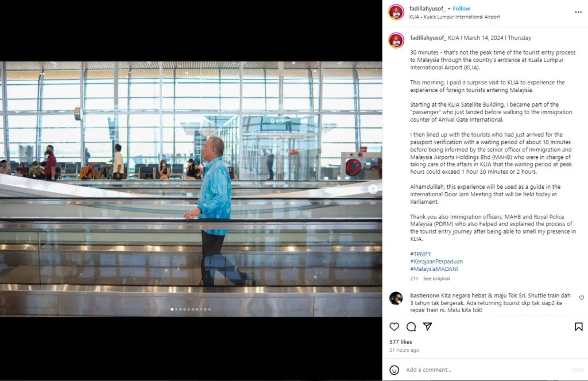View the 577 likes list
The image size is (588, 381).
pyautogui.click(x=400, y=342)
